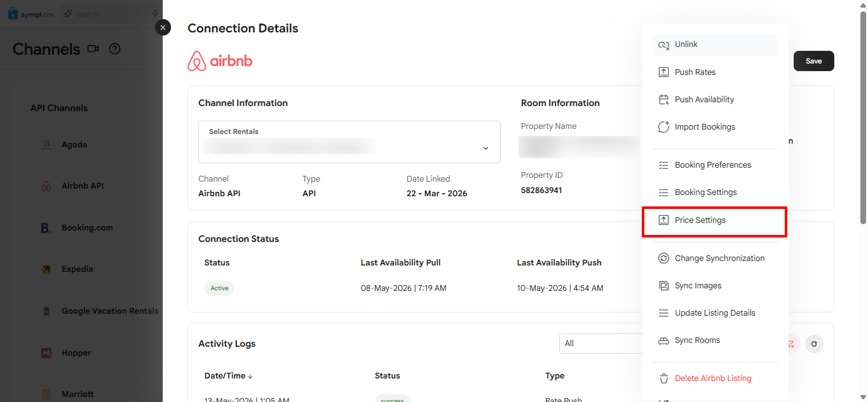Click the 22 - Mar - 2026 date linked value

[437, 194]
